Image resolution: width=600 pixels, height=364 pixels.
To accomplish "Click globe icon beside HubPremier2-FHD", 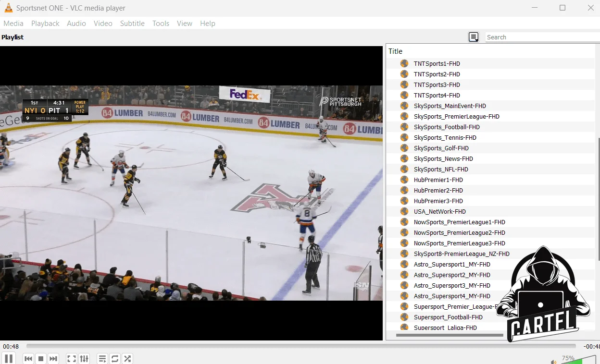I will (404, 190).
